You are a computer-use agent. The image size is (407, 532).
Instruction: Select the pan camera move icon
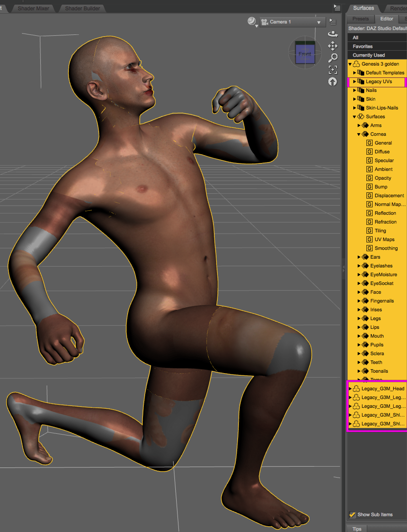tap(333, 46)
